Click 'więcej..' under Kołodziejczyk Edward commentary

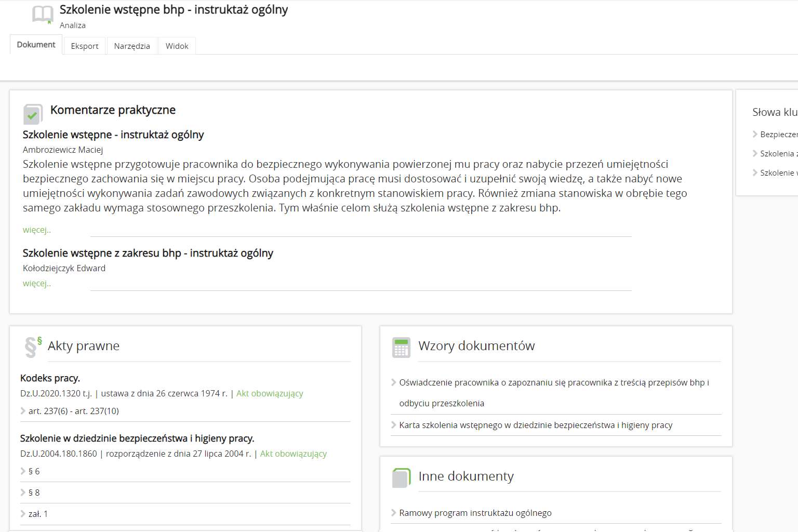coord(37,283)
